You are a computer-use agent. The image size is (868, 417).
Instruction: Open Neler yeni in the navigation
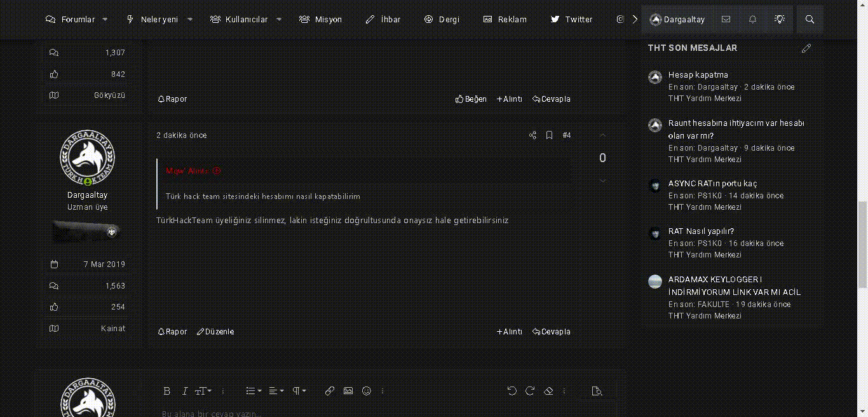pos(153,20)
